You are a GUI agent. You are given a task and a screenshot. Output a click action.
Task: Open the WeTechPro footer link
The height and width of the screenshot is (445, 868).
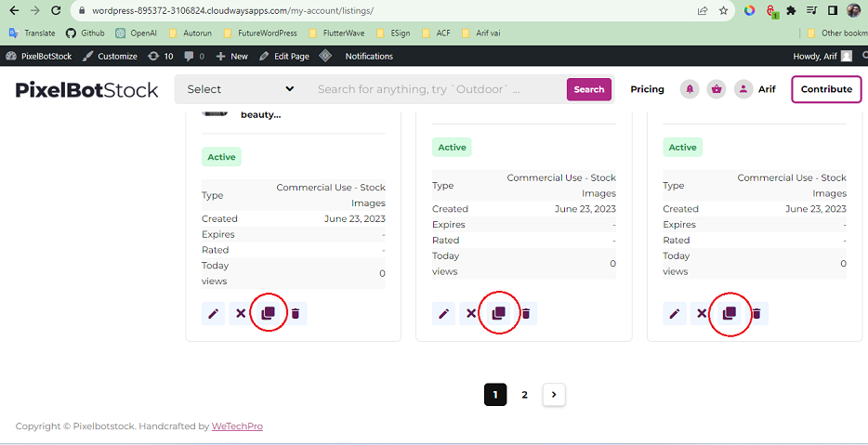237,426
